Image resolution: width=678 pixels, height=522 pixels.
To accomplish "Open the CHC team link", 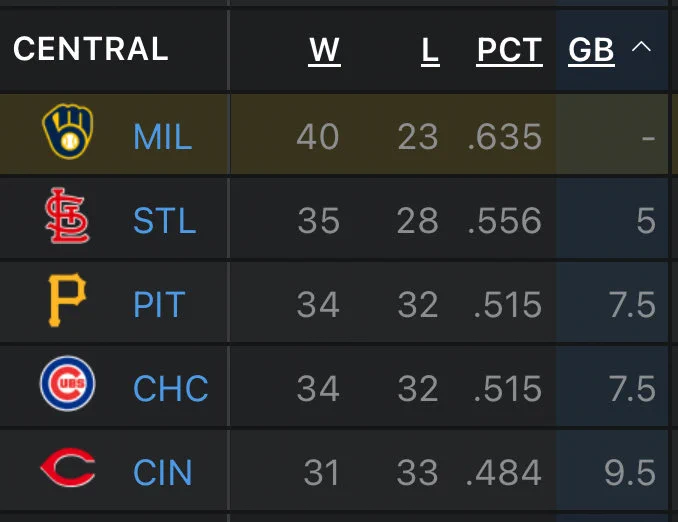I will tap(171, 388).
